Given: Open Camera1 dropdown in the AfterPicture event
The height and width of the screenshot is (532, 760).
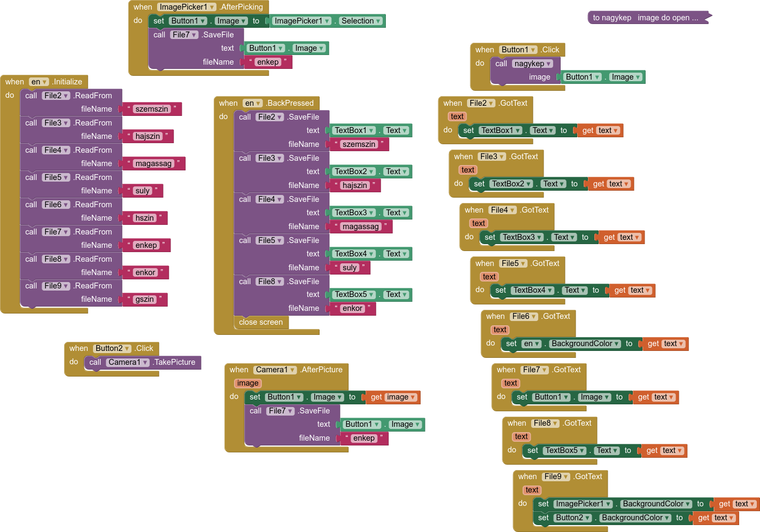Looking at the screenshot, I should 275,370.
